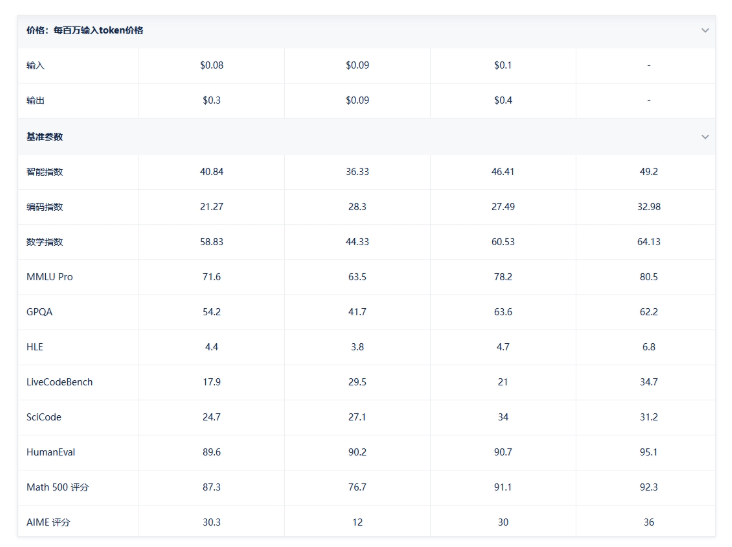Select the 输入 row label
The width and height of the screenshot is (732, 547).
click(35, 65)
